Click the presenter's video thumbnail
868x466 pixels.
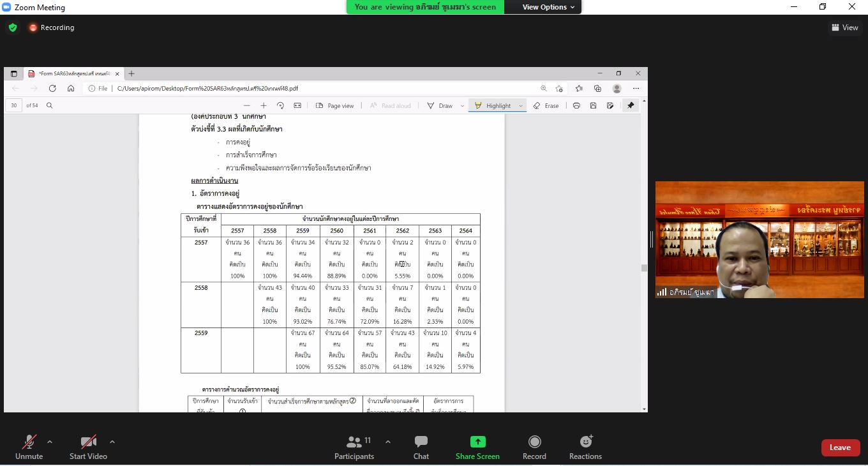[759, 239]
